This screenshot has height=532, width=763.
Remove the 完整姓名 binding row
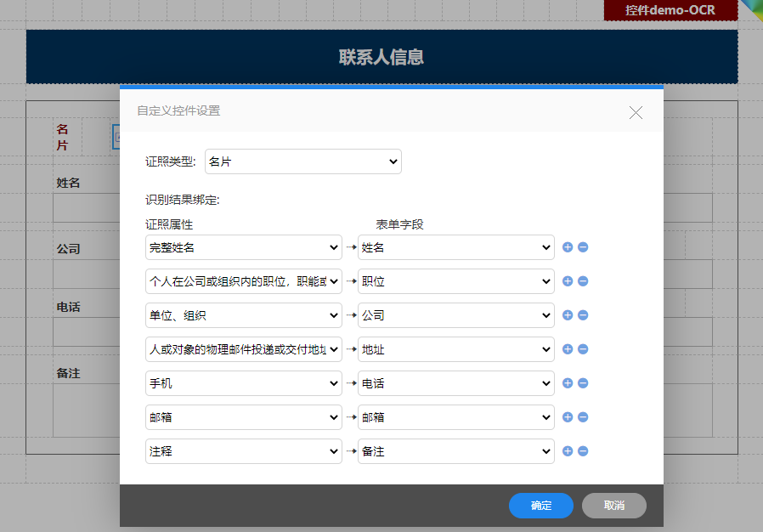point(583,247)
